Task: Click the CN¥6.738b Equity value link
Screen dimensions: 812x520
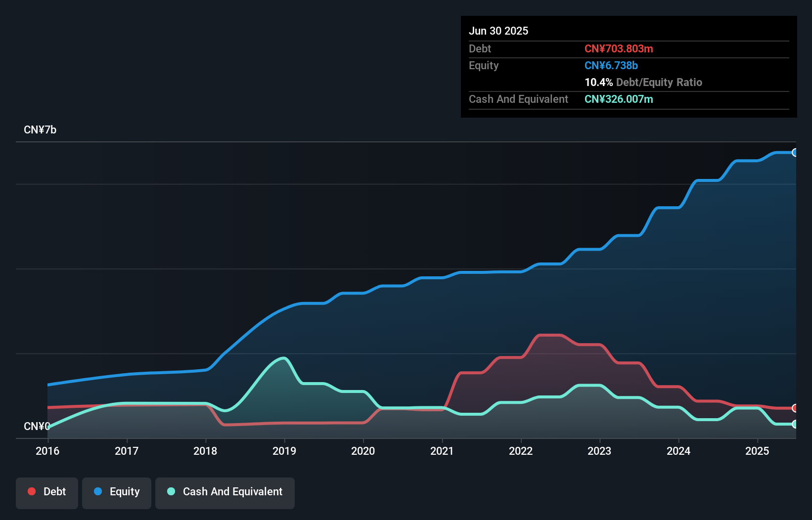Action: click(x=611, y=65)
